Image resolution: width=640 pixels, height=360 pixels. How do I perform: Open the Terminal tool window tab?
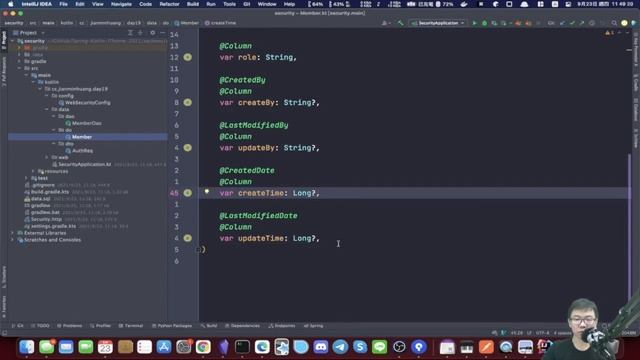pyautogui.click(x=131, y=326)
